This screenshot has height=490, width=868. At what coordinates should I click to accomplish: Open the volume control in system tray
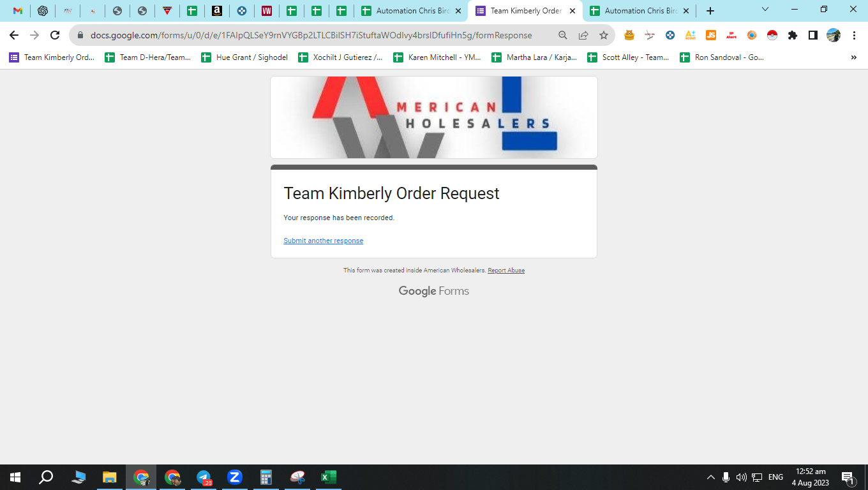(x=742, y=477)
